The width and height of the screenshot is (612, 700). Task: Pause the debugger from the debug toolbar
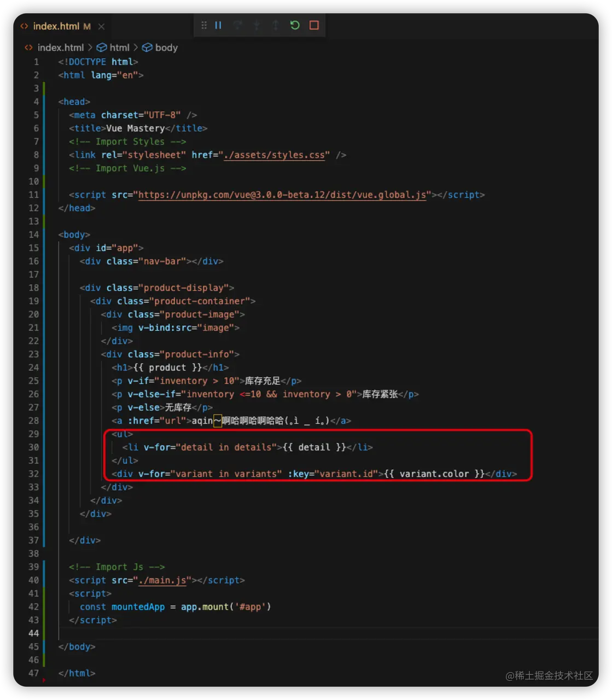(218, 25)
